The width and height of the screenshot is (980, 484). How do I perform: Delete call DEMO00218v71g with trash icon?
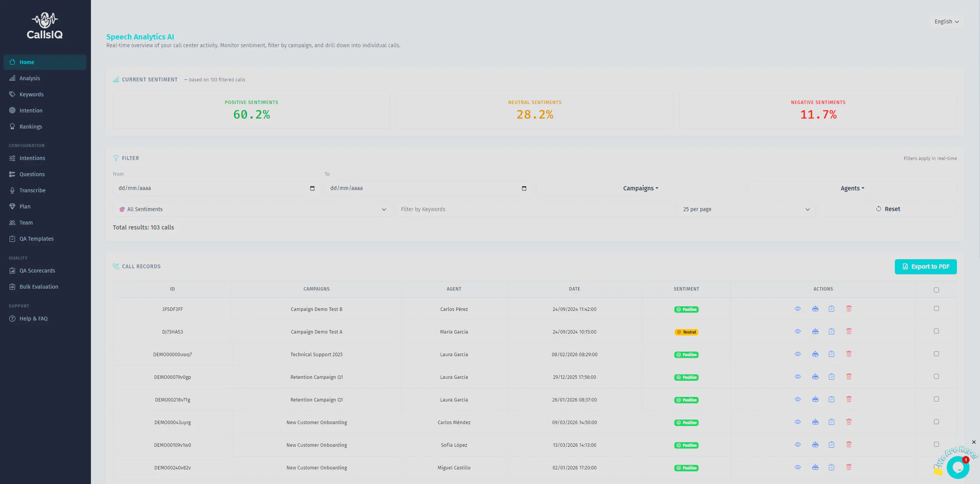[849, 399]
